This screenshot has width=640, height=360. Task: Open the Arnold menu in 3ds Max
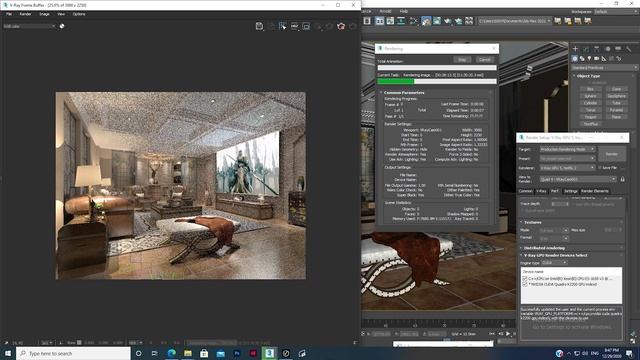[x=385, y=11]
